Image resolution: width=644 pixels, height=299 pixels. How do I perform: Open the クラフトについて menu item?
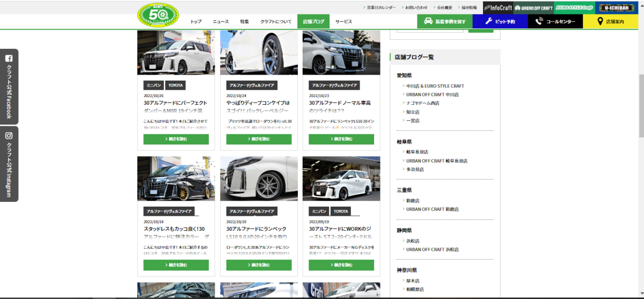[276, 21]
